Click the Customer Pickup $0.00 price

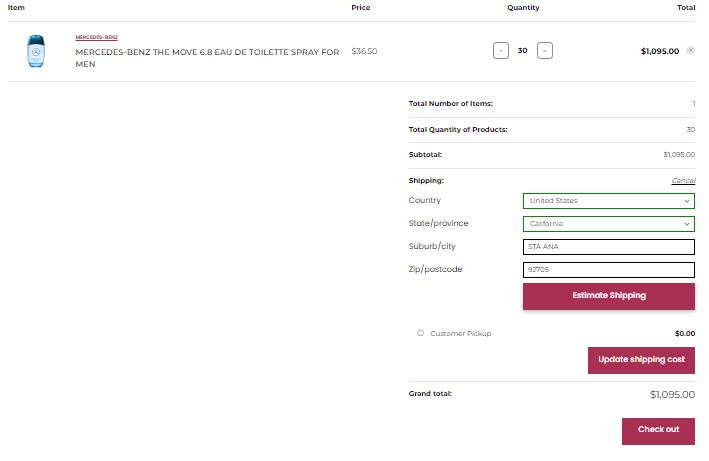point(685,334)
